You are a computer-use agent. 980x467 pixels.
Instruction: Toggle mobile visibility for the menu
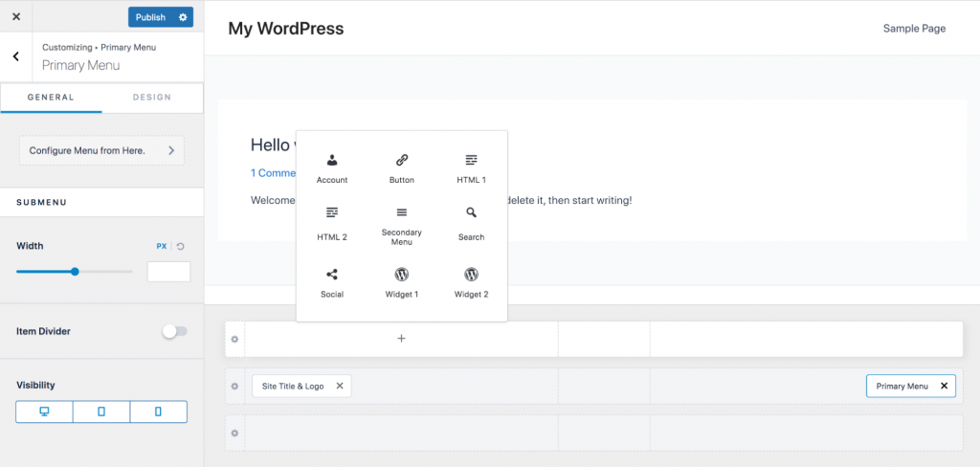158,411
